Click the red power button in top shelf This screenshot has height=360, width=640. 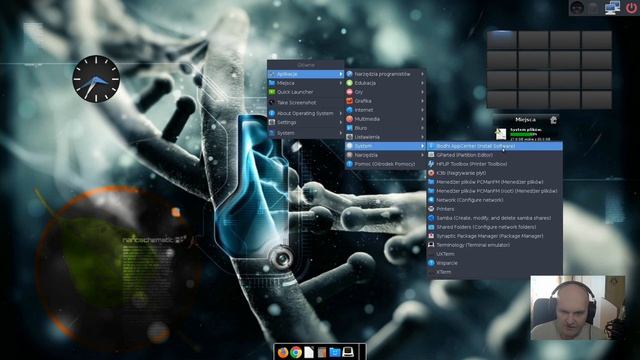[631, 8]
